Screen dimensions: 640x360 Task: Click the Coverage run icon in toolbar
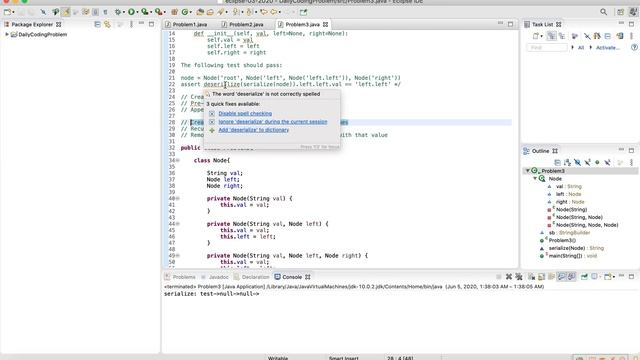pos(144,12)
